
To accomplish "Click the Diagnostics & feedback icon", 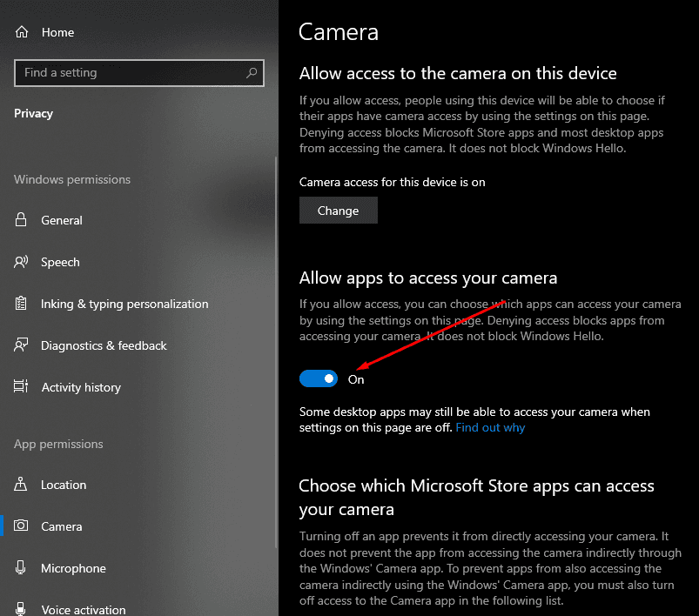I will [x=22, y=345].
